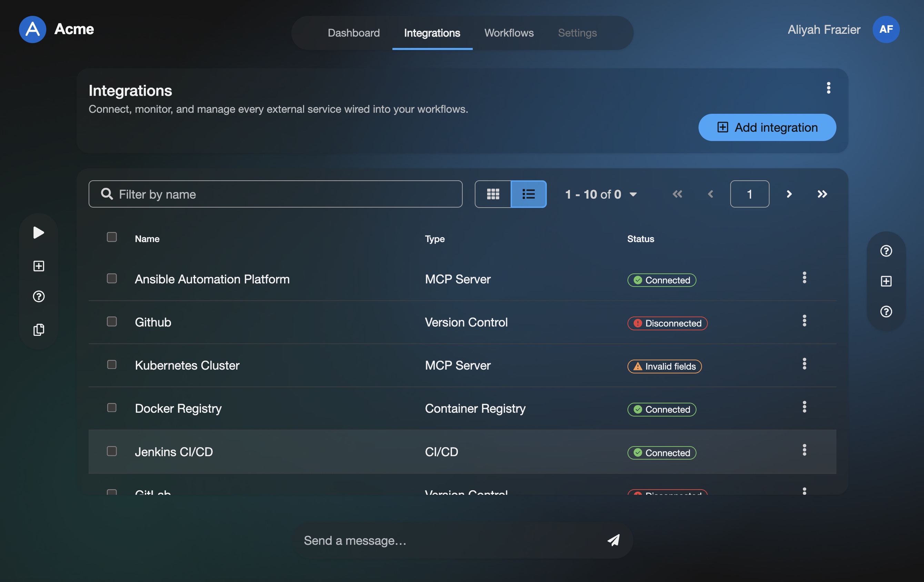
Task: Click the Name column header
Action: click(147, 239)
